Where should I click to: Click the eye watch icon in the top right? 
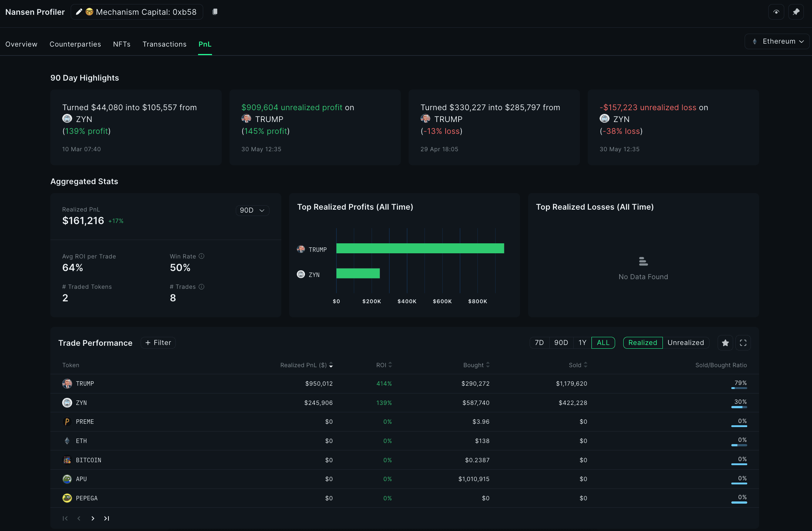point(776,12)
